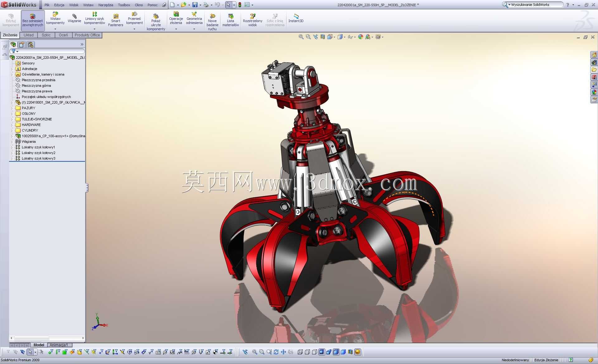
Task: Click the Przenieś komponent icon
Action: [135, 14]
